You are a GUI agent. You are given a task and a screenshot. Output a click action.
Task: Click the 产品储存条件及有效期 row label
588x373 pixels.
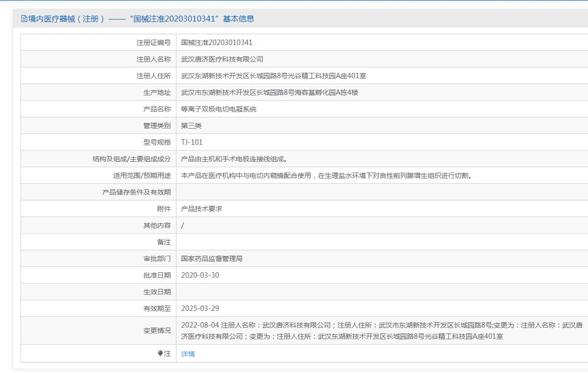click(x=136, y=192)
